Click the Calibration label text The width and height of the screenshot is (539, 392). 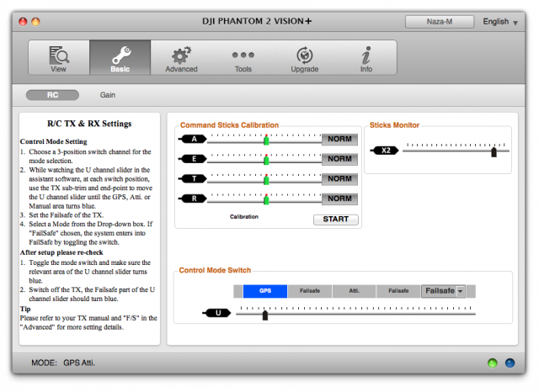[244, 216]
